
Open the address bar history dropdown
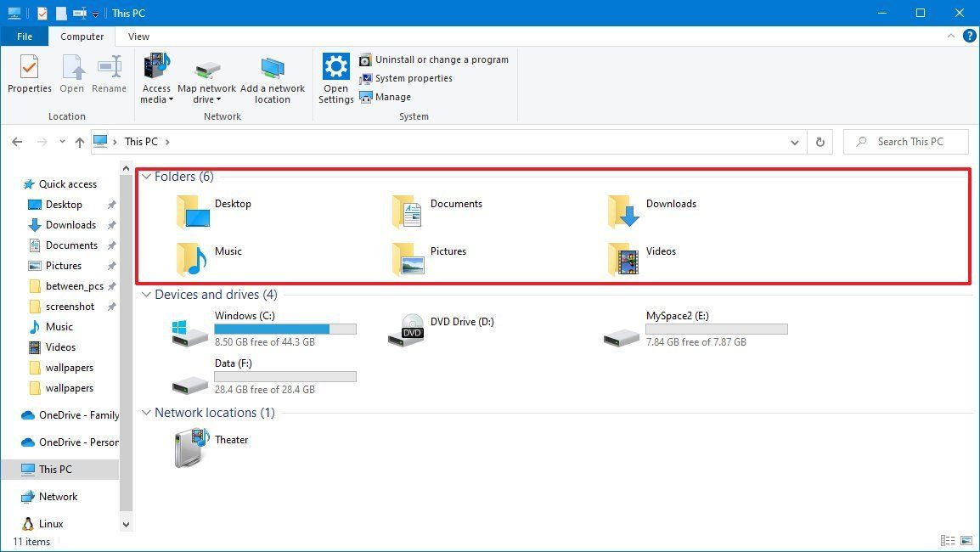794,142
